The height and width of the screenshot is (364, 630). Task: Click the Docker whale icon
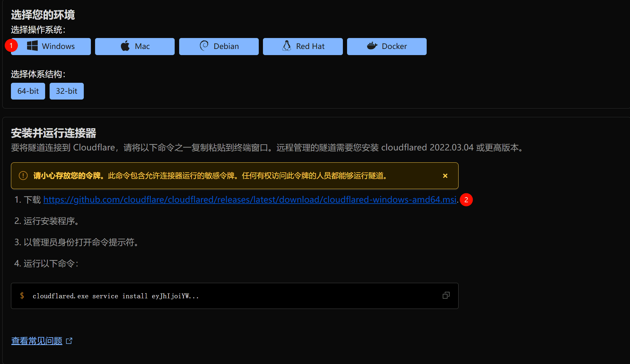click(372, 46)
